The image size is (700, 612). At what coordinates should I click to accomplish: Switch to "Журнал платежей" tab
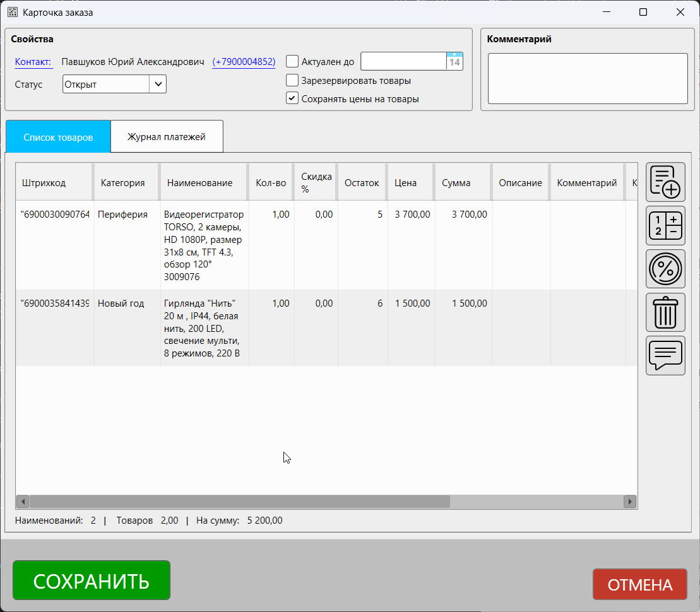tap(167, 137)
